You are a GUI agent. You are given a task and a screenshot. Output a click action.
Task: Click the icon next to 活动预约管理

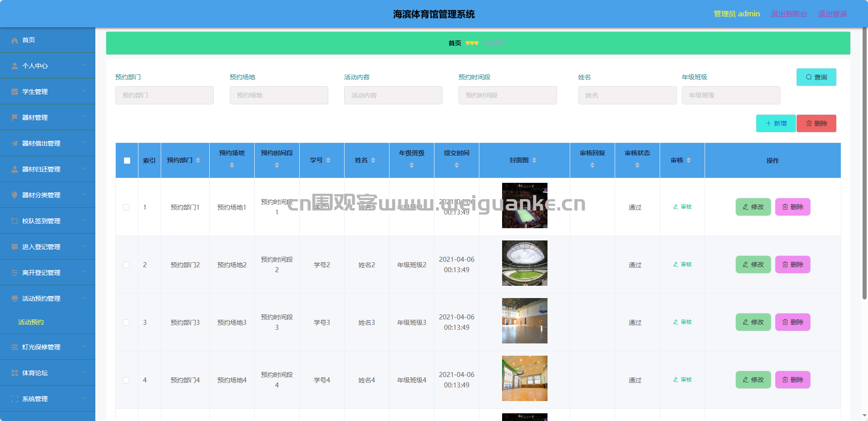click(x=15, y=299)
